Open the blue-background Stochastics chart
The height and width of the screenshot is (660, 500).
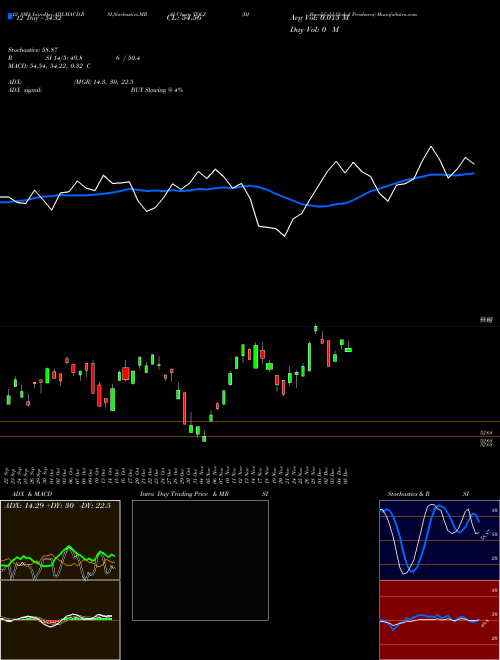click(439, 540)
